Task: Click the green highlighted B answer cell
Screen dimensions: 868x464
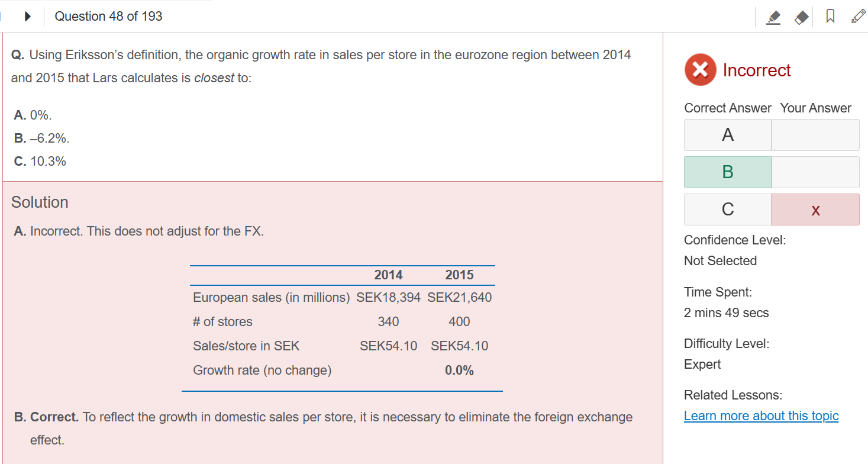Action: (728, 172)
